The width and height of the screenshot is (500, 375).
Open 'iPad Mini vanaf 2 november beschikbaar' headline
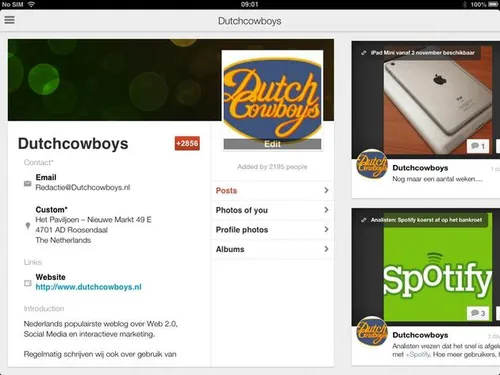423,53
